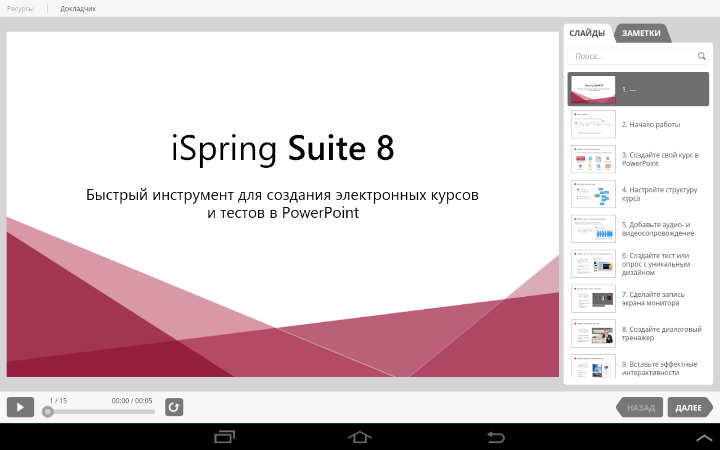The image size is (720, 450).
Task: Open thumbnail for Создайте свой курс в PowerPoint
Action: 593,159
